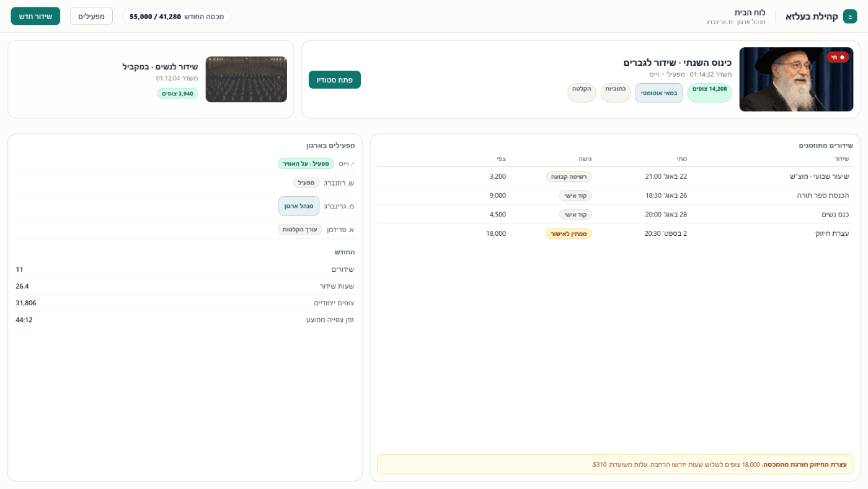This screenshot has width=868, height=489.
Task: Click the 14,208 צופים viewers chip
Action: tap(709, 92)
